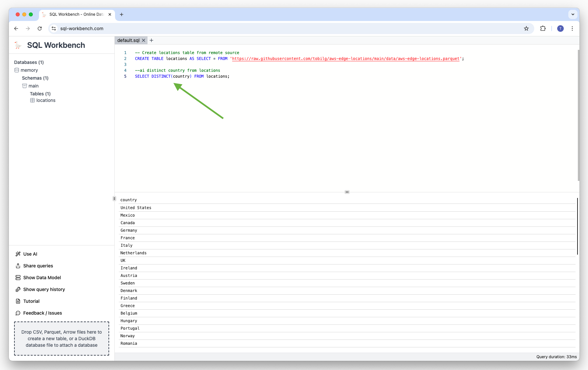Close the default.sql tab
This screenshot has height=370, width=588.
point(144,40)
